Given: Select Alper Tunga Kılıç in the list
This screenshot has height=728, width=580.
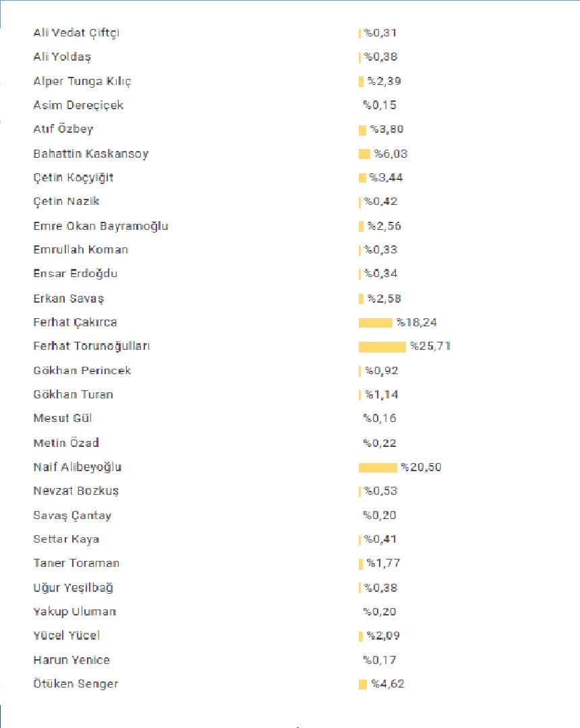Looking at the screenshot, I should point(82,82).
